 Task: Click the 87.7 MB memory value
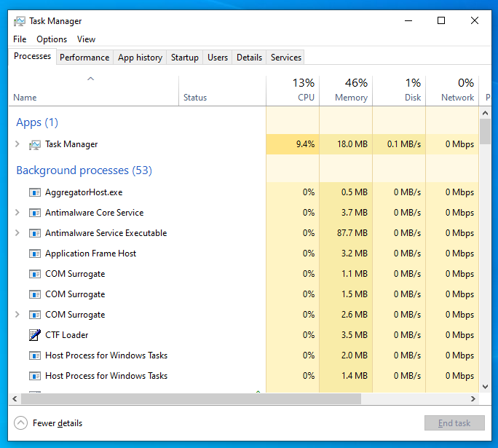point(352,233)
